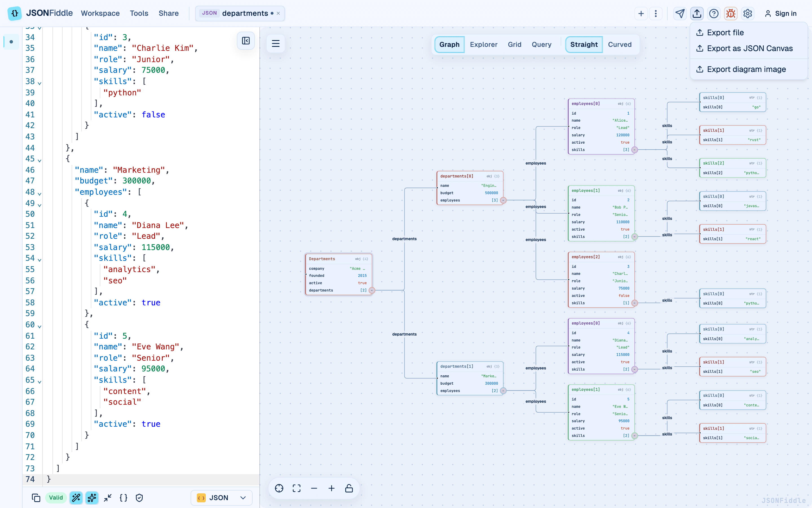Fold code at line 38 chevron
The width and height of the screenshot is (812, 508).
point(39,83)
